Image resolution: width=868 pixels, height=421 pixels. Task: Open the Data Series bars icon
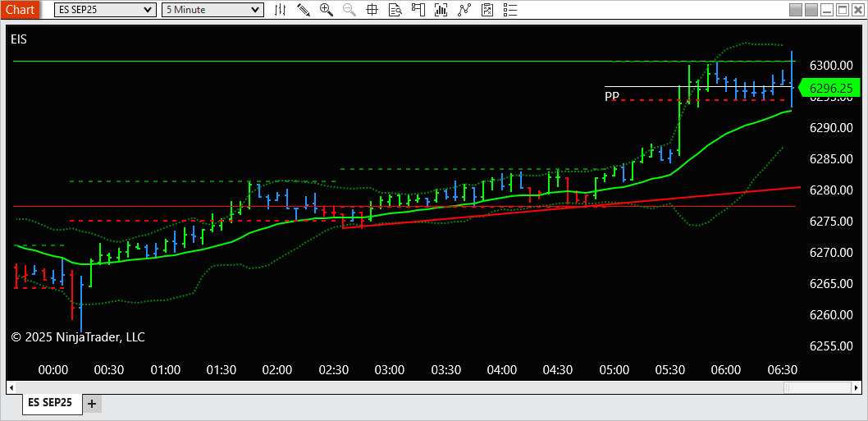(x=441, y=9)
